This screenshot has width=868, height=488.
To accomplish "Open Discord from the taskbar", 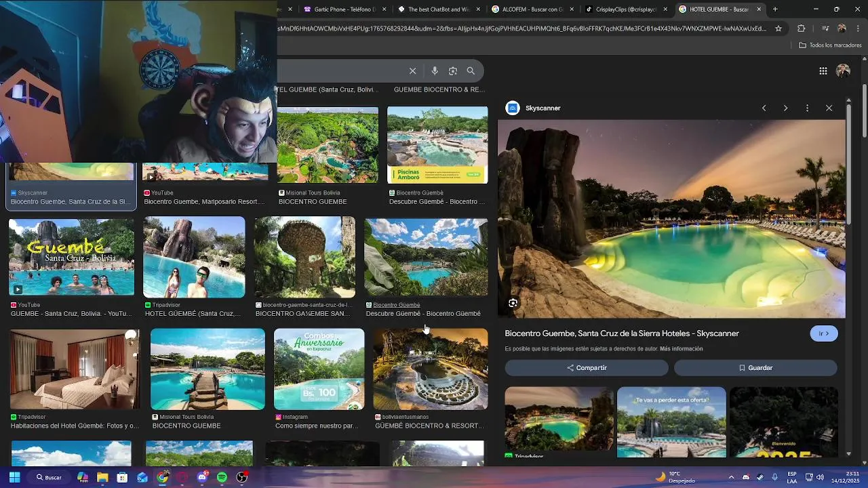I will pyautogui.click(x=202, y=477).
